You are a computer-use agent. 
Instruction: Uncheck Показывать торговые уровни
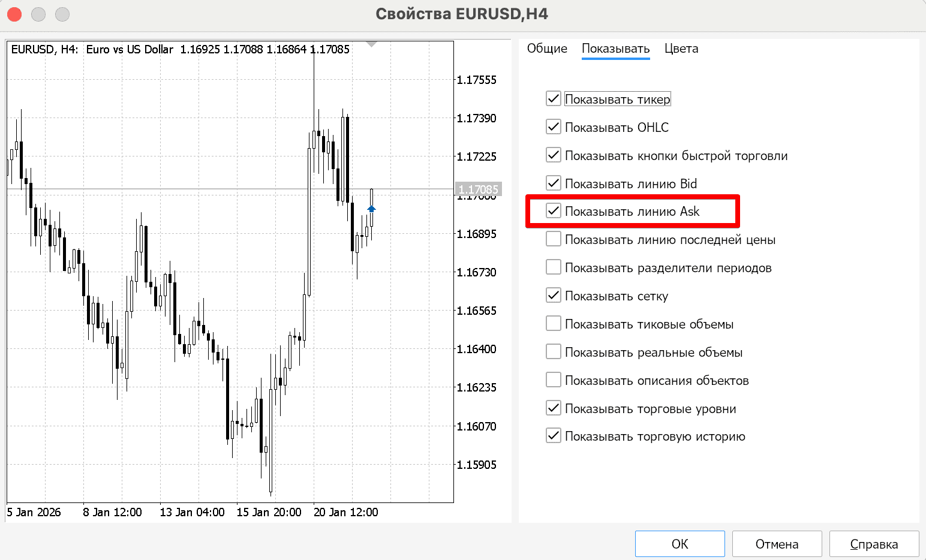(x=554, y=408)
